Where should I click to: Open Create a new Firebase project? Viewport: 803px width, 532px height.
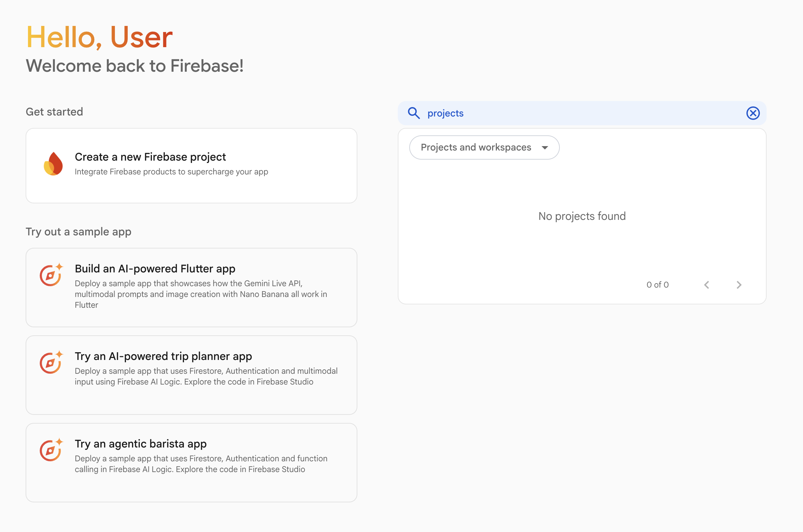point(191,166)
